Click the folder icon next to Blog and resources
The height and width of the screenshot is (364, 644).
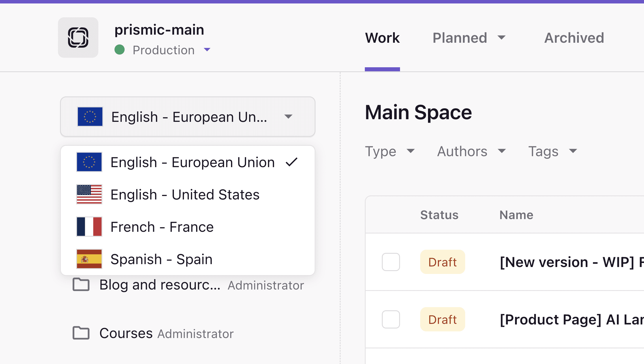click(x=82, y=285)
